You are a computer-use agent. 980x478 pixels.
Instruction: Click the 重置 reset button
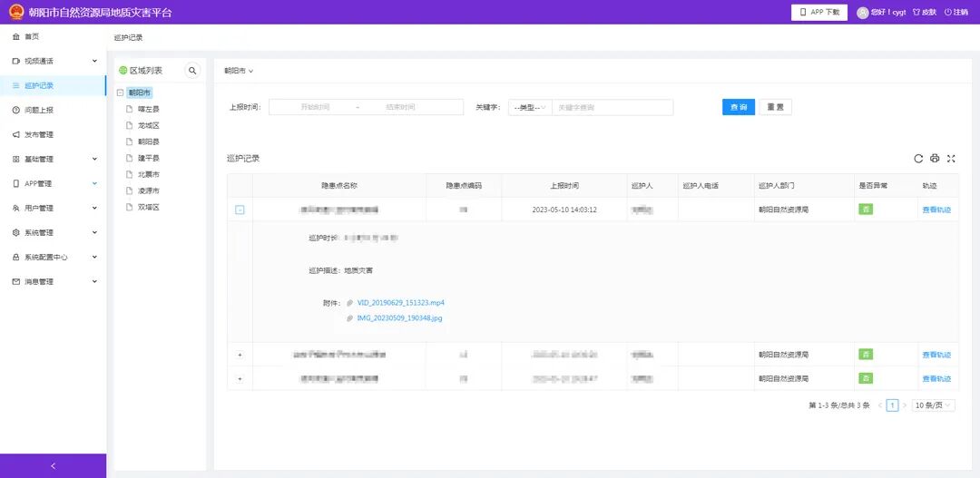pos(776,107)
